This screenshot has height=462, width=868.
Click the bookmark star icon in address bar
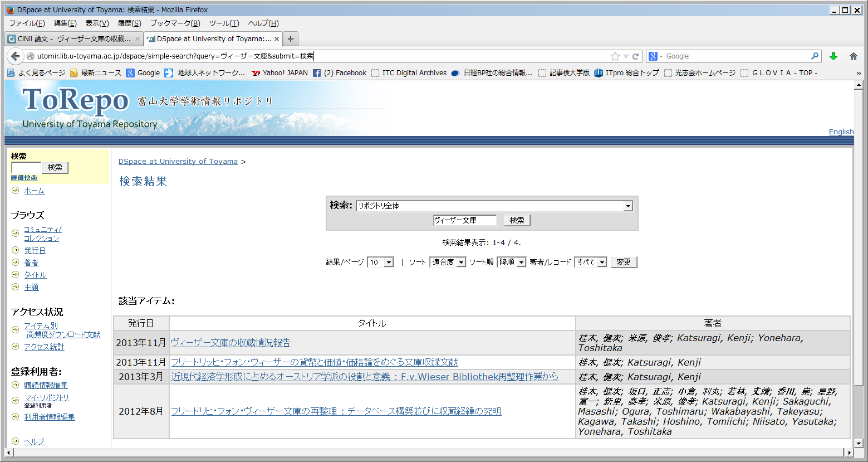point(615,56)
